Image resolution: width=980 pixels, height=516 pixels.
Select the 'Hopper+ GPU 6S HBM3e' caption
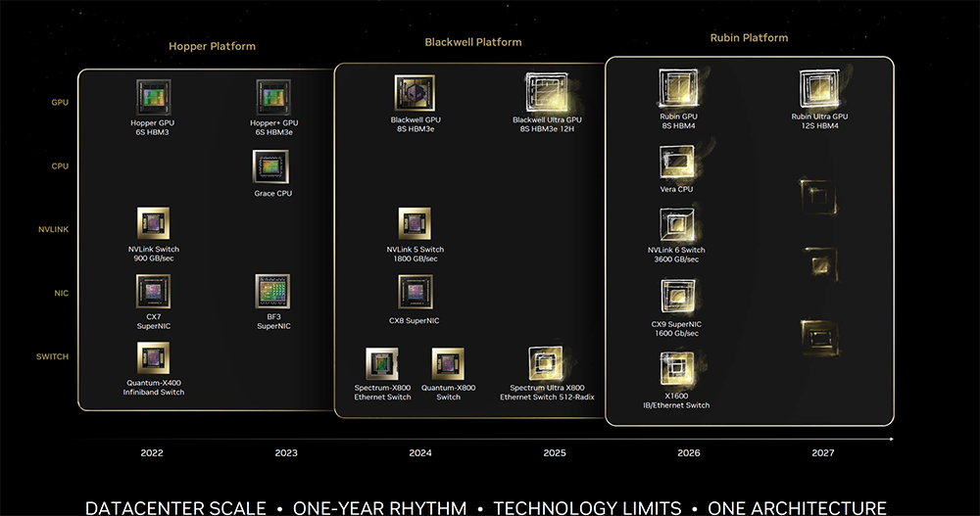pos(273,127)
